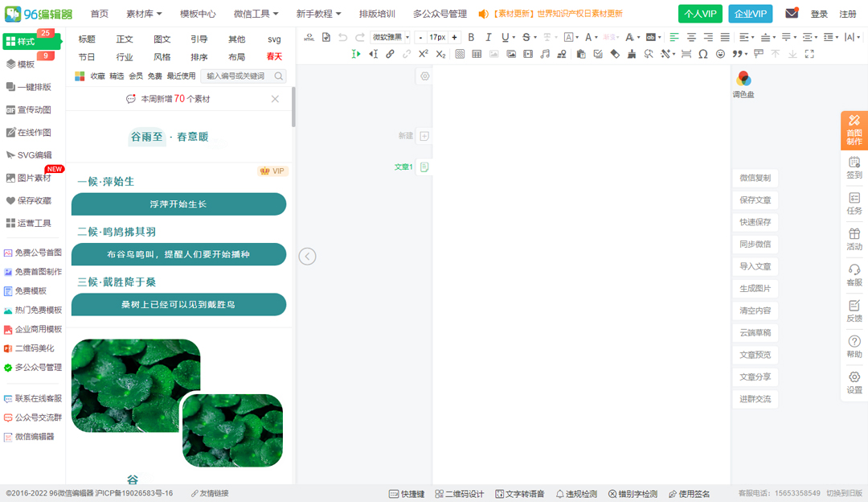The width and height of the screenshot is (868, 502).
Task: Insert a superscript with the X² icon
Action: tap(423, 54)
